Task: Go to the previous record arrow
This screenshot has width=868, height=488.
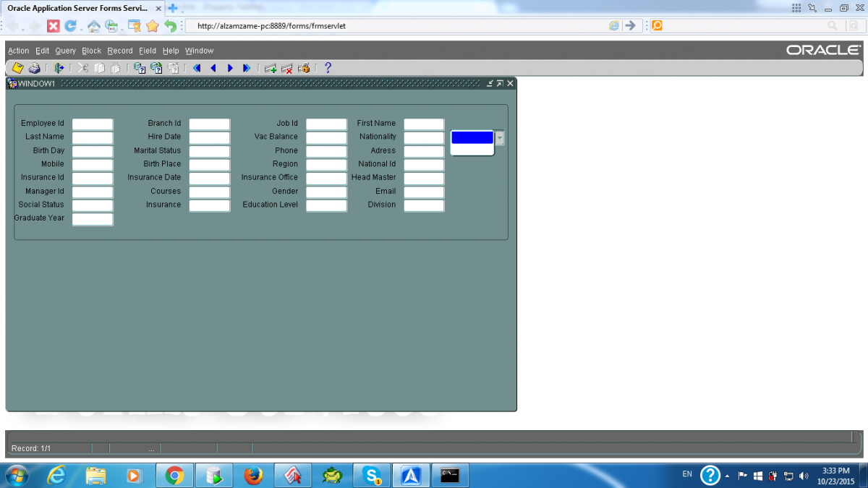Action: coord(213,68)
